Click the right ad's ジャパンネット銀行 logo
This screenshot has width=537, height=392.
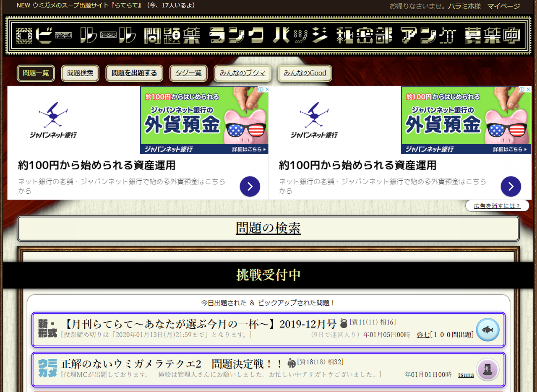(x=314, y=120)
